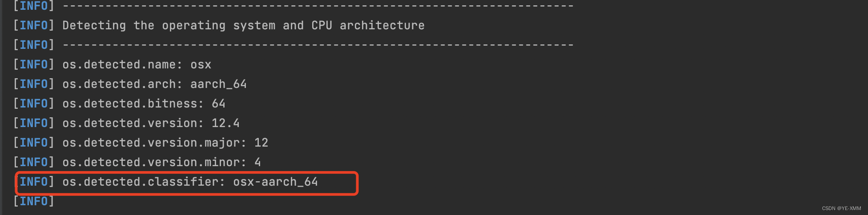Click the os.detected.version.minor: 4 line

tap(137, 162)
